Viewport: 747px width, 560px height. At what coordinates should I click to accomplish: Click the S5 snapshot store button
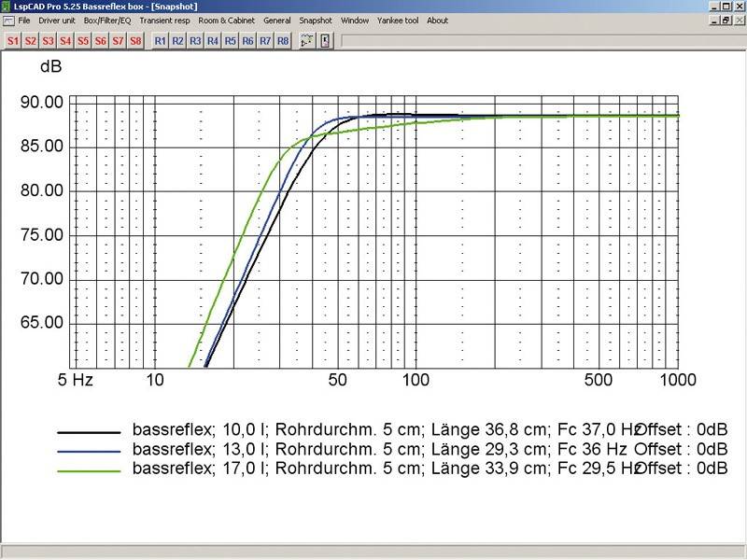(x=83, y=41)
